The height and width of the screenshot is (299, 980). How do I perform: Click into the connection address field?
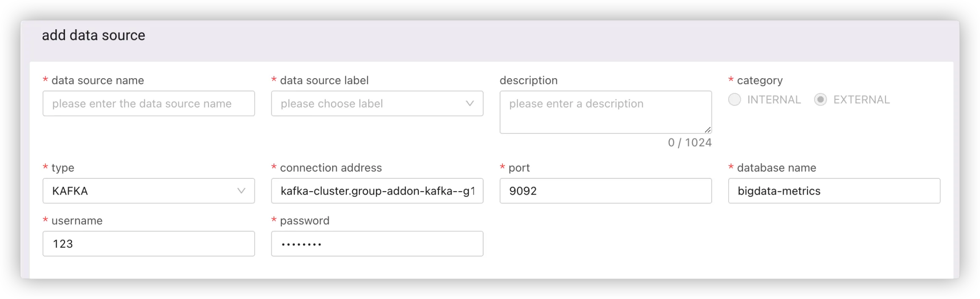pos(377,191)
